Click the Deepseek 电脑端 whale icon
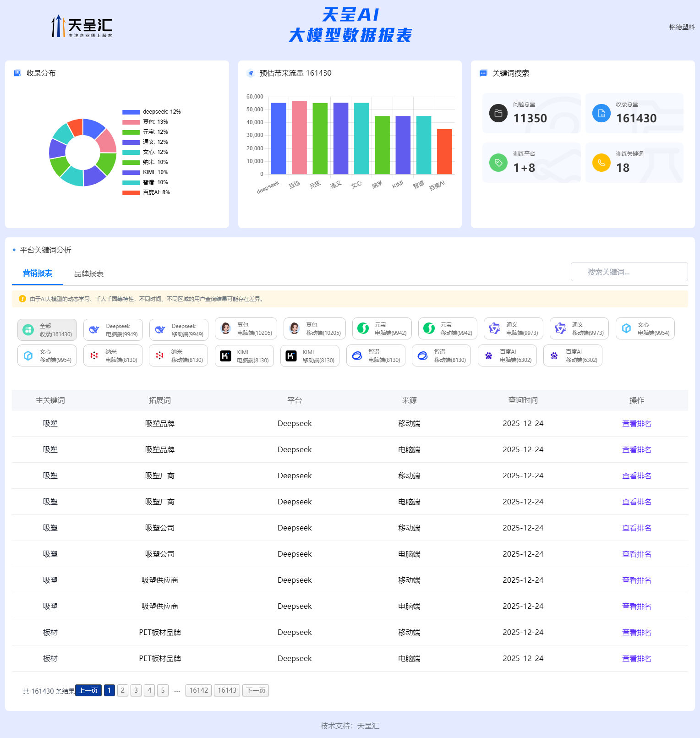This screenshot has height=738, width=700. (94, 330)
